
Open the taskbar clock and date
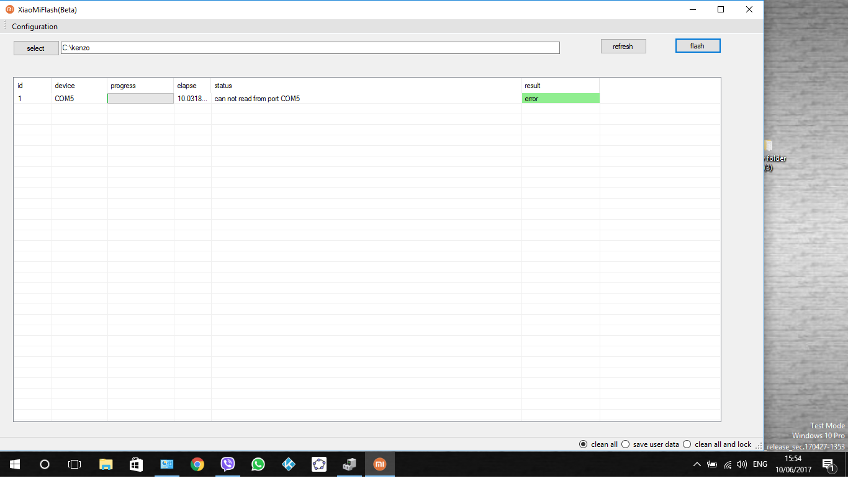[793, 464]
